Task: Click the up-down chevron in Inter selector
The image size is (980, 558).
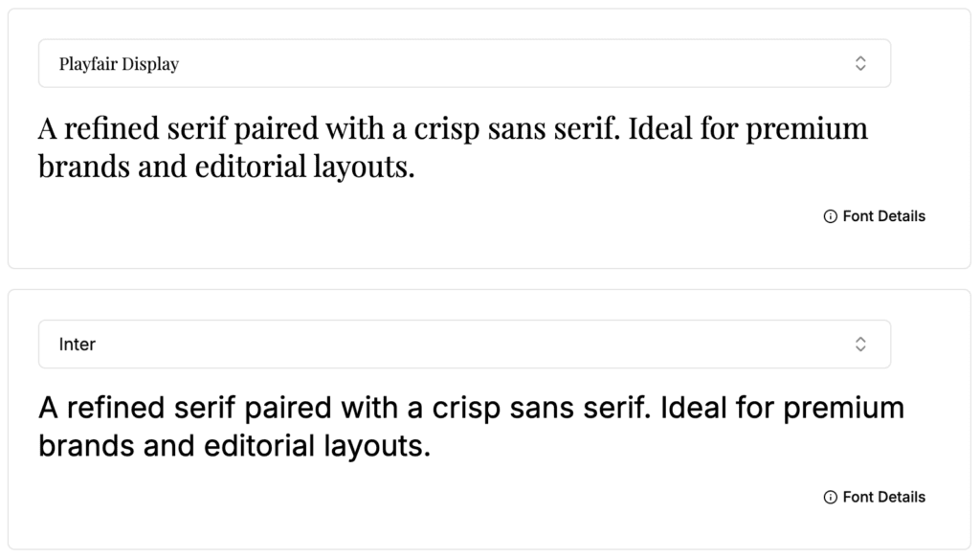Action: (860, 344)
